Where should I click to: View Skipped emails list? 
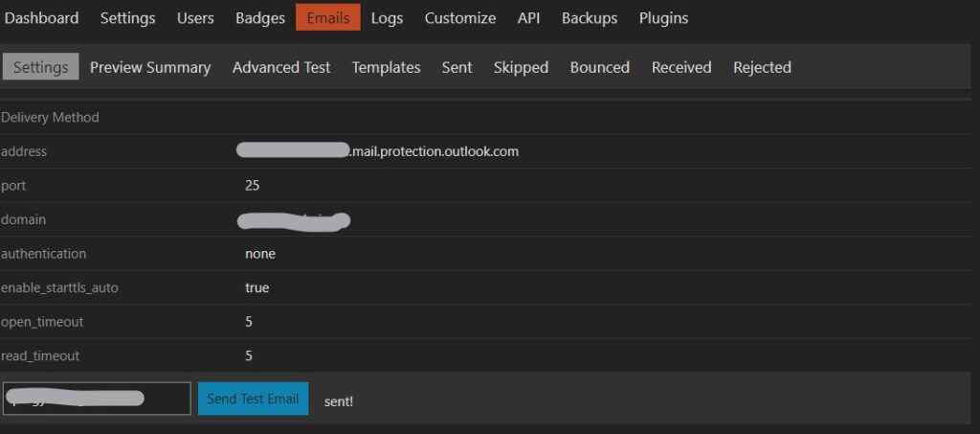click(x=521, y=67)
